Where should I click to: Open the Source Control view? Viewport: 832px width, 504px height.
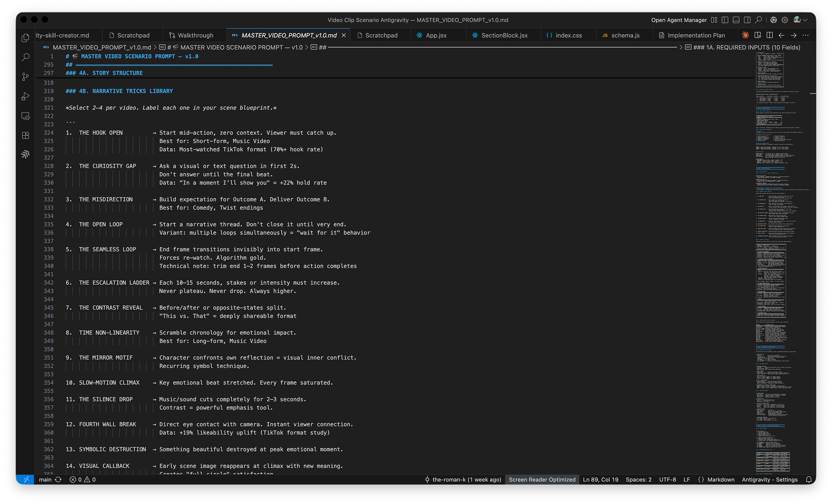point(25,77)
